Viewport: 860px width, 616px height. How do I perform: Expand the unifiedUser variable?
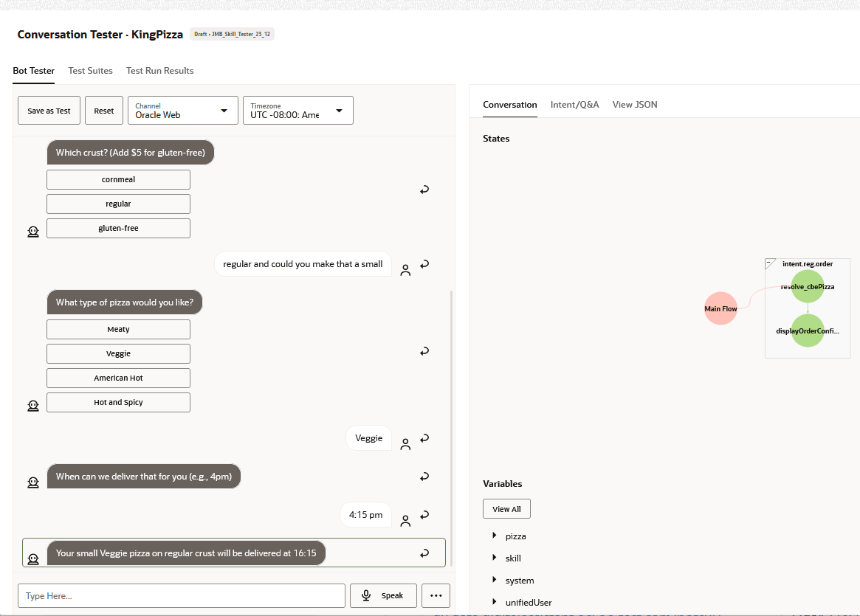coord(494,602)
